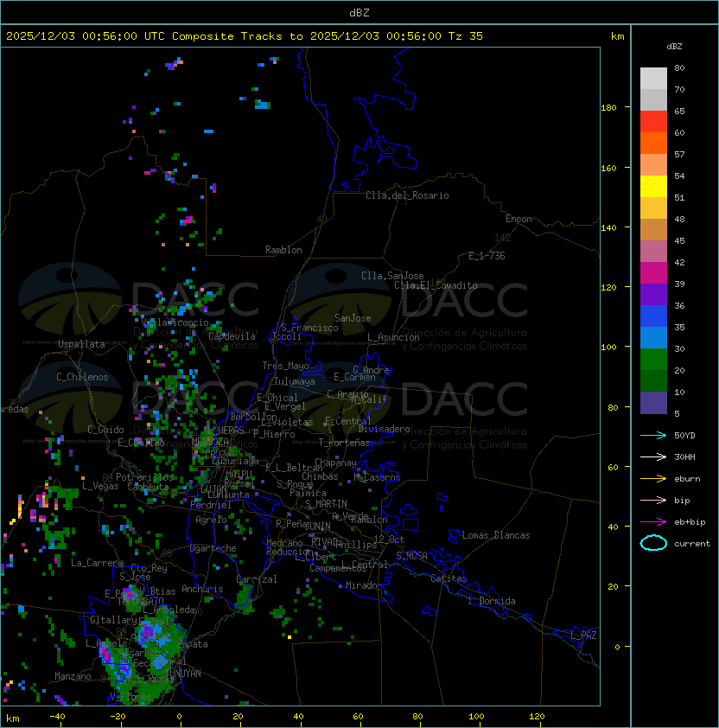The width and height of the screenshot is (719, 728).
Task: Click the 'L_Vegas' map label
Action: [x=100, y=486]
